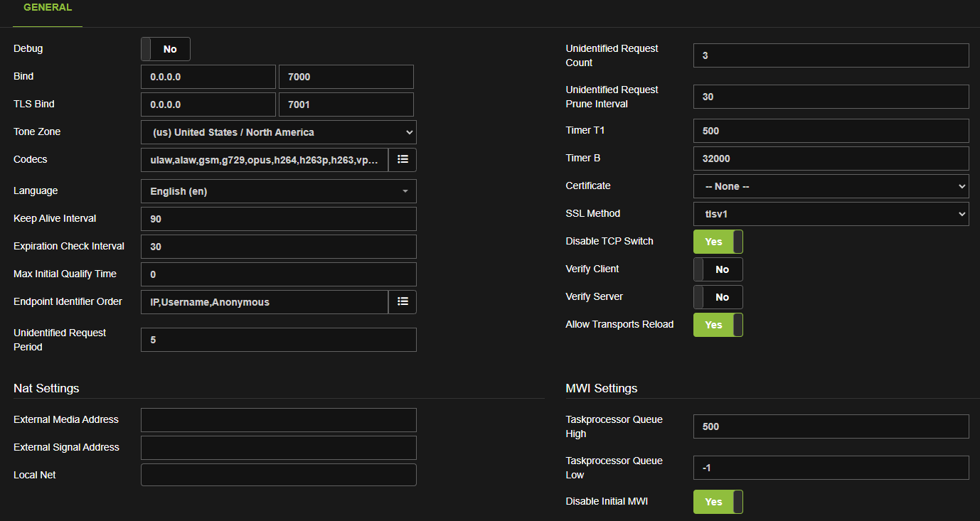Screen dimensions: 980x521
Task: Open the Endpoint Identifier Order list icon
Action: tap(403, 302)
